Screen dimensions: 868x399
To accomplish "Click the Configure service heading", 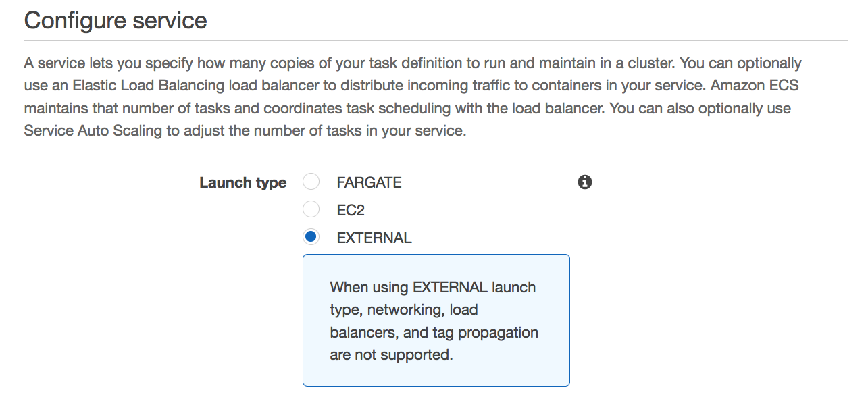I will pos(116,20).
